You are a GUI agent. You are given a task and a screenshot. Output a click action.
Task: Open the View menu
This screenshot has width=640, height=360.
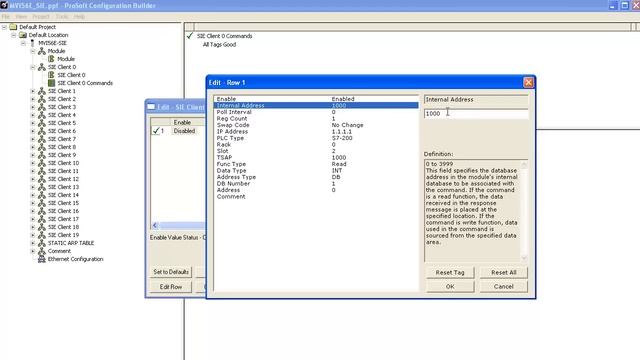coord(21,17)
